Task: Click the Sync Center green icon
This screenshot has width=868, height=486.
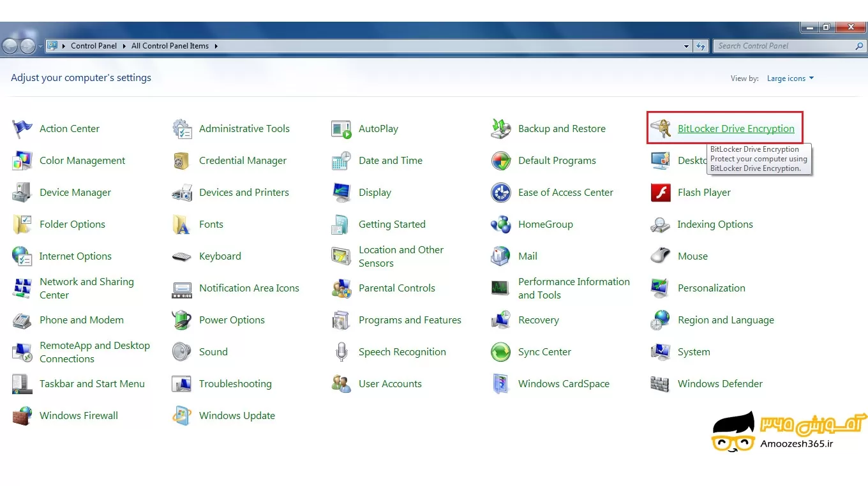Action: point(501,352)
